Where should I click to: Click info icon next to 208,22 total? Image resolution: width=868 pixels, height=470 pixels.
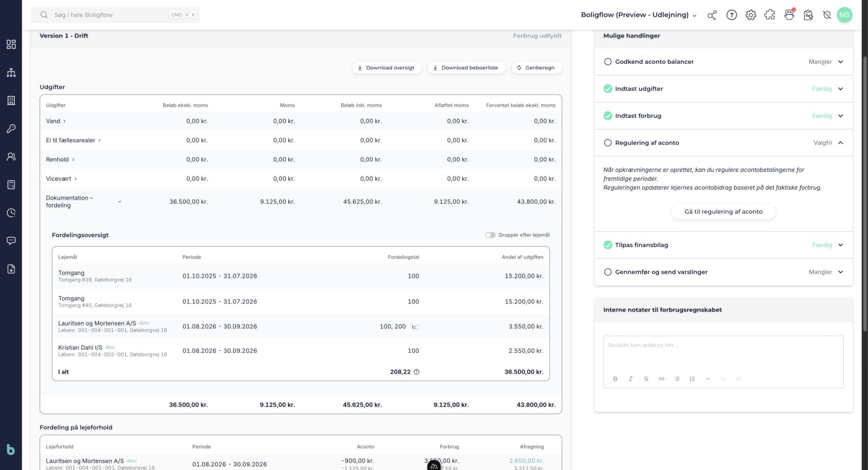coord(416,372)
